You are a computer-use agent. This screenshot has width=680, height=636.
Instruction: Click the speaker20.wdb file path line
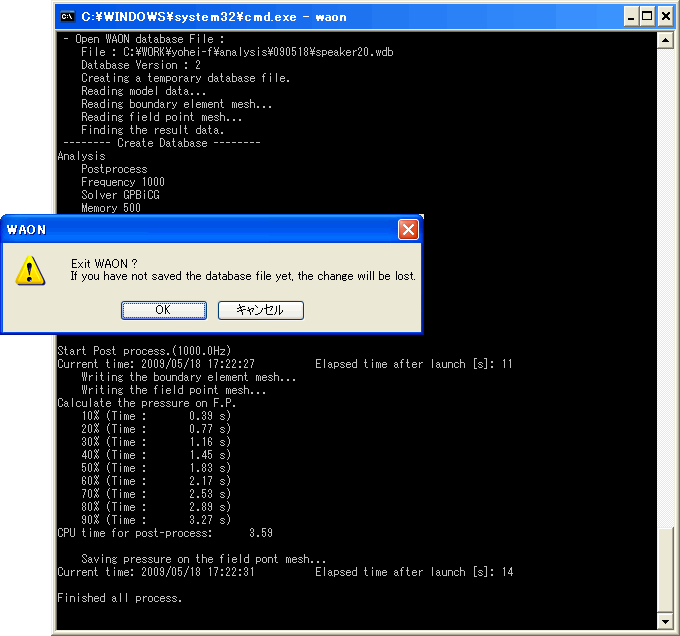pyautogui.click(x=237, y=52)
